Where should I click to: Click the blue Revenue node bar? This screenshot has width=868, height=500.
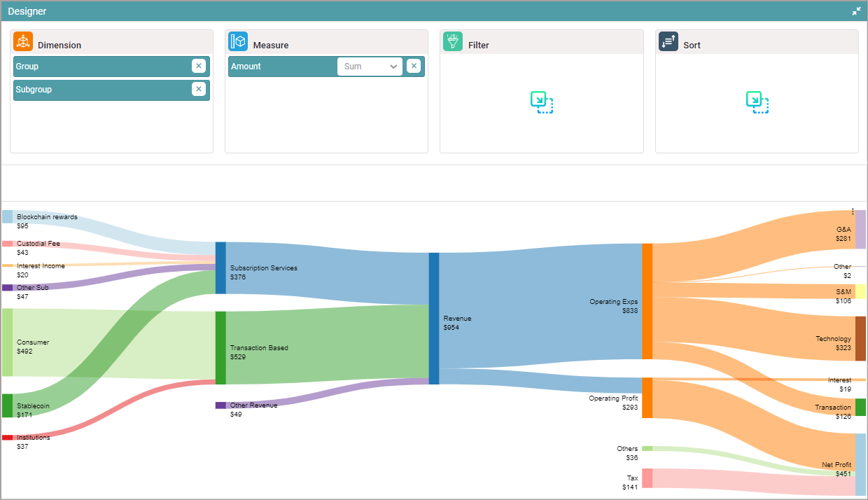coord(433,319)
